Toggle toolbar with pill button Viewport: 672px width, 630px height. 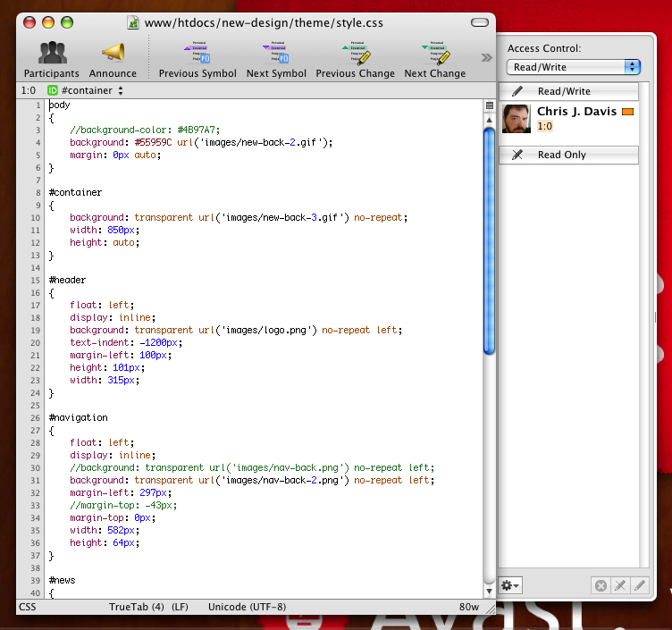480,22
